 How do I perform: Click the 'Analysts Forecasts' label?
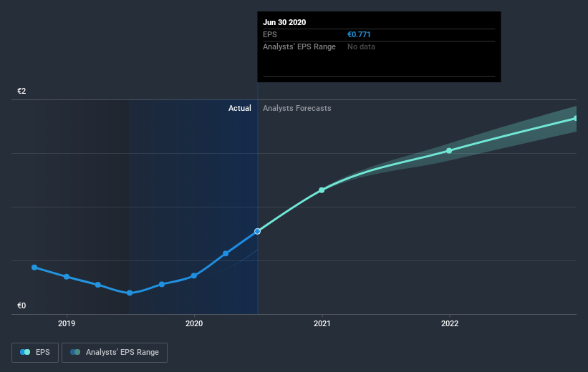point(297,108)
